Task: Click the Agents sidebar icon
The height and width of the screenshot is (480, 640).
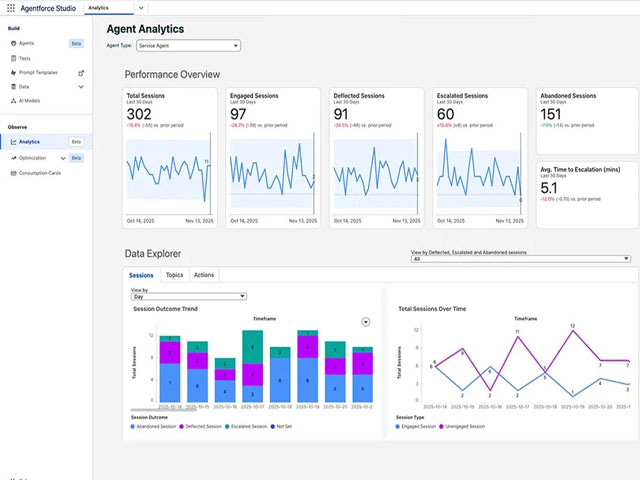Action: coord(13,43)
